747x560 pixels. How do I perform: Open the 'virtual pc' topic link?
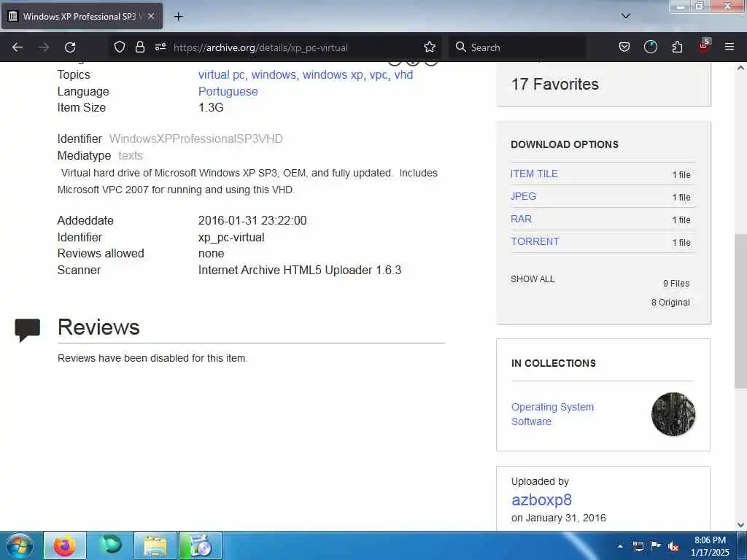click(x=222, y=75)
